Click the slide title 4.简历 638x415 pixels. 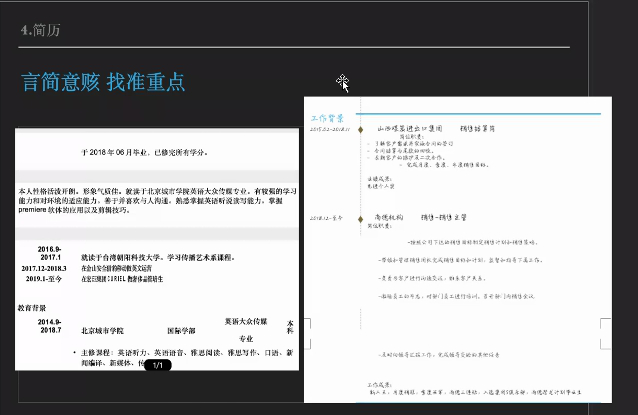[41, 31]
